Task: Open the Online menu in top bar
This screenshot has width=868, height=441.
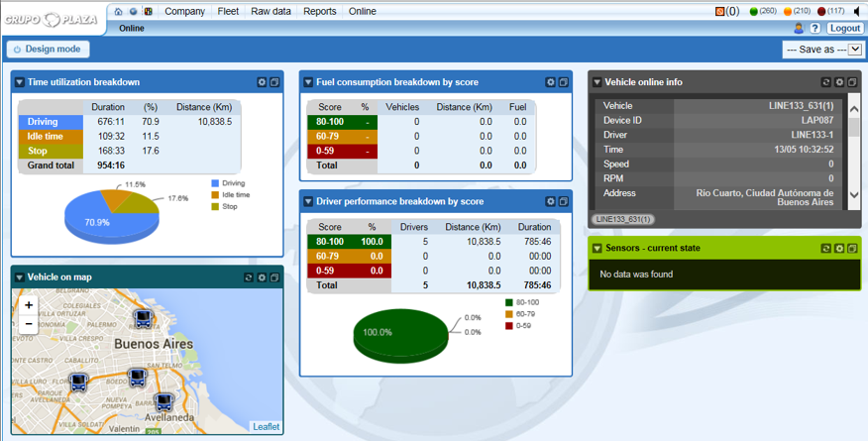Action: tap(362, 11)
